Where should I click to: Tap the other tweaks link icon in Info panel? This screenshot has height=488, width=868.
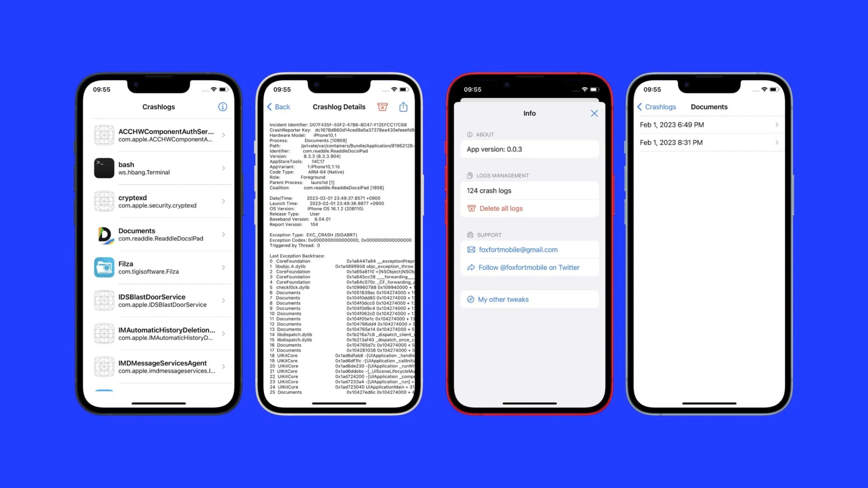coord(470,299)
